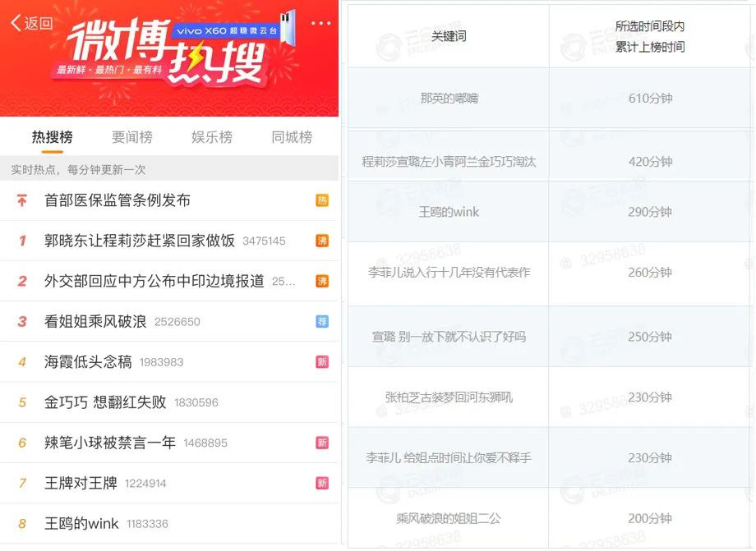The width and height of the screenshot is (756, 551).
Task: Select keyword 宣璐 别一放下就不认识了好吗
Action: pos(449,337)
